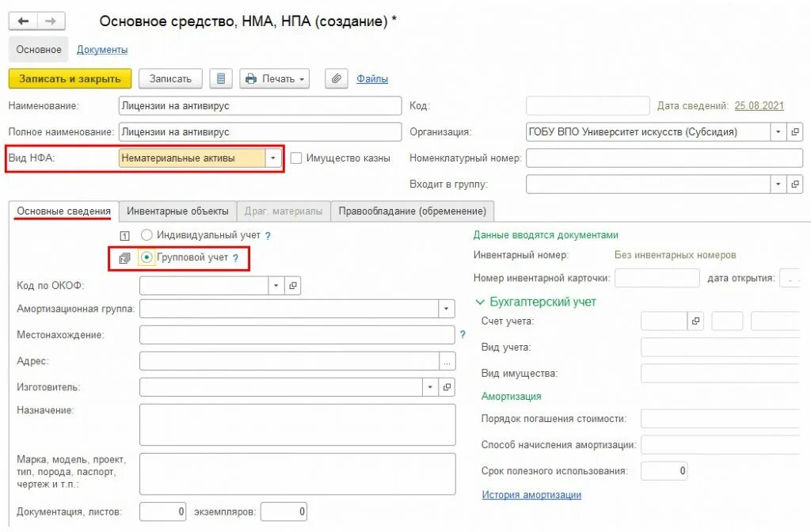Open help question mark beside Местонахождение
This screenshot has height=532, width=811.
[463, 335]
